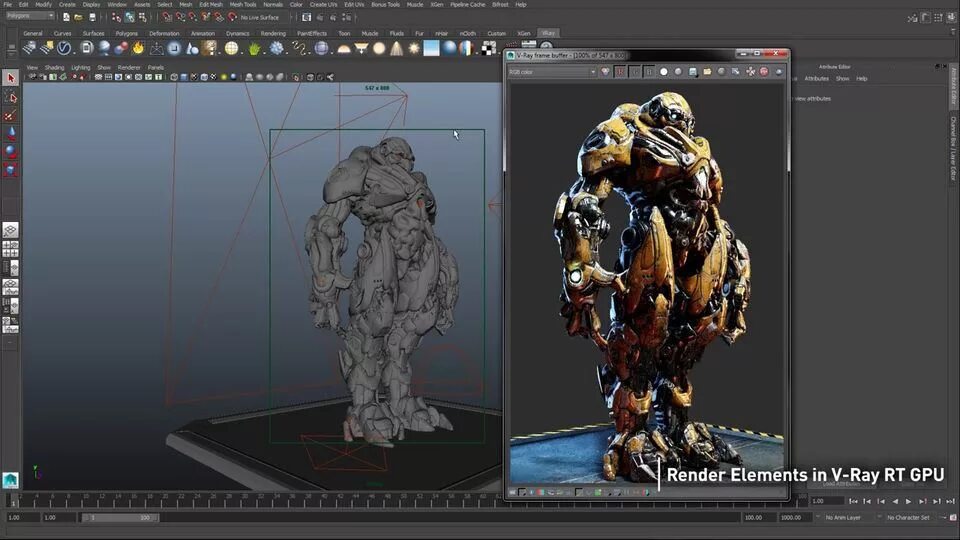
Task: Click the play forwards button
Action: pyautogui.click(x=909, y=501)
